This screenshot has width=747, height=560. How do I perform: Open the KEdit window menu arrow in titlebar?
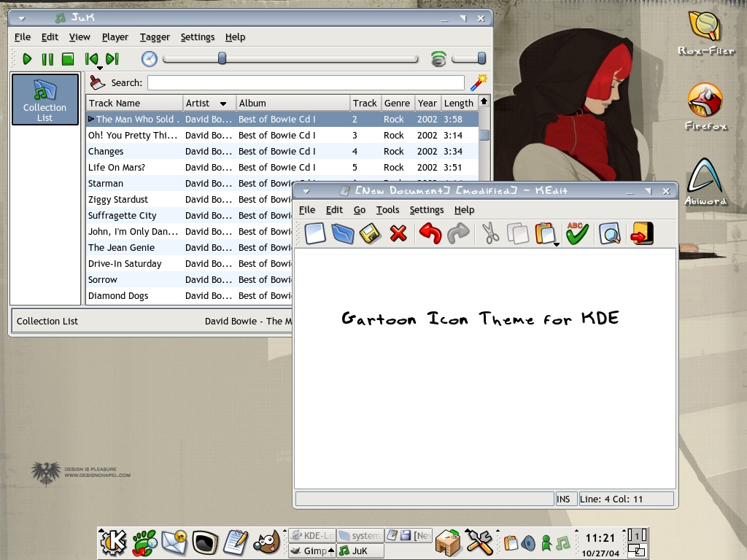[306, 192]
